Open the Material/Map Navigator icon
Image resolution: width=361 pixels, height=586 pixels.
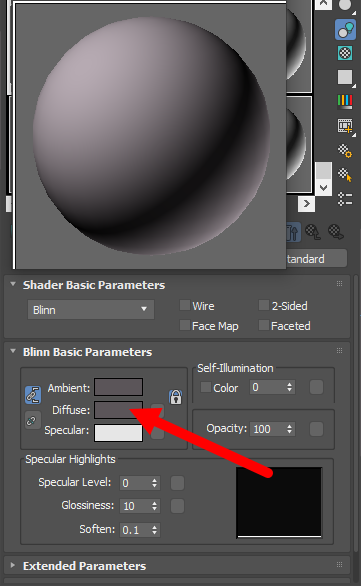(x=345, y=199)
